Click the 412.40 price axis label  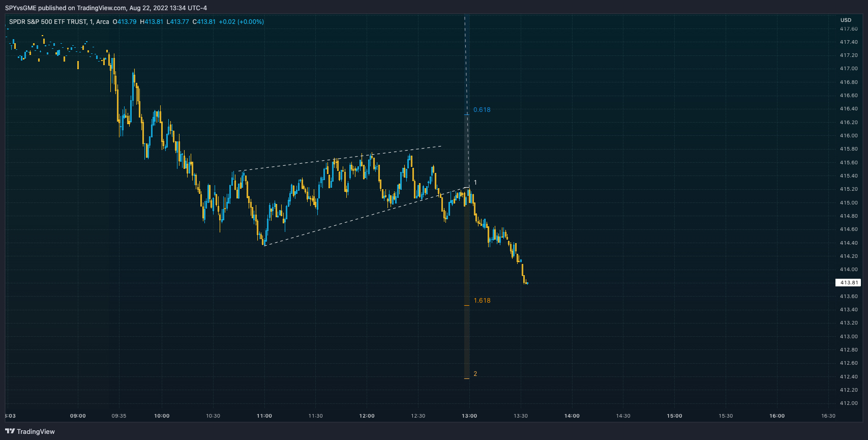[x=849, y=377]
